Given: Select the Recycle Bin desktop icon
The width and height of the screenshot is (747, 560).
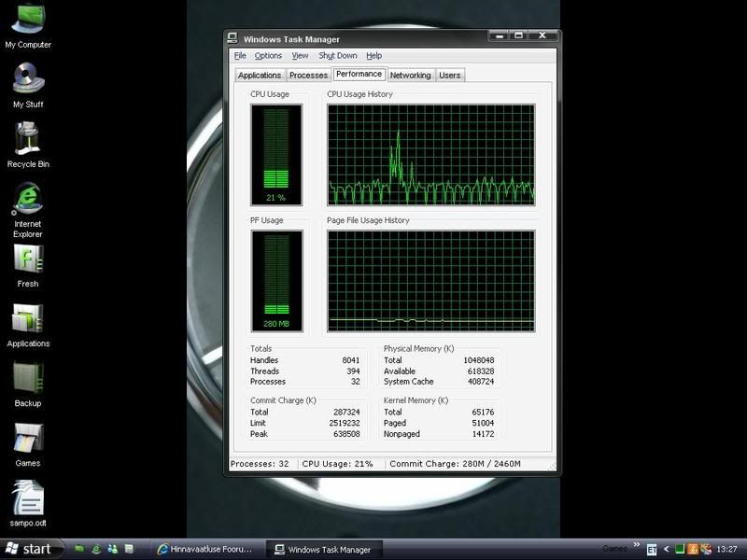Looking at the screenshot, I should (28, 146).
